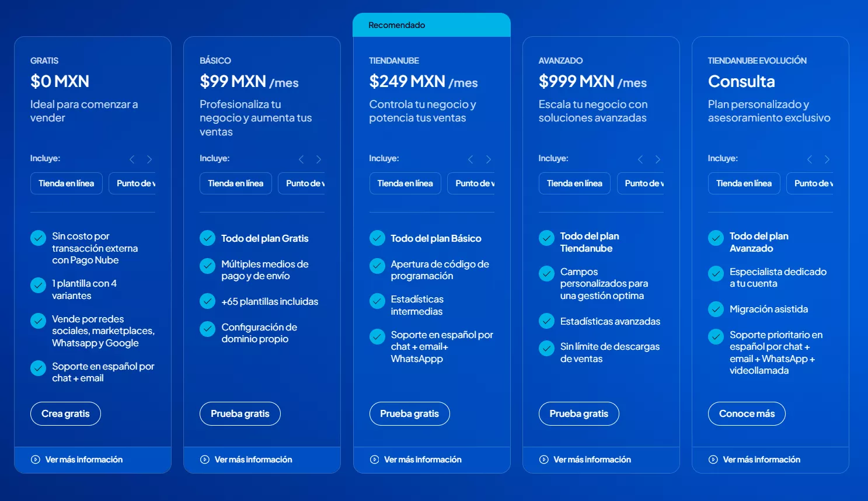868x501 pixels.
Task: Click 'Plan personalizado y asesoramiento exclusivo' text
Action: pyautogui.click(x=769, y=111)
